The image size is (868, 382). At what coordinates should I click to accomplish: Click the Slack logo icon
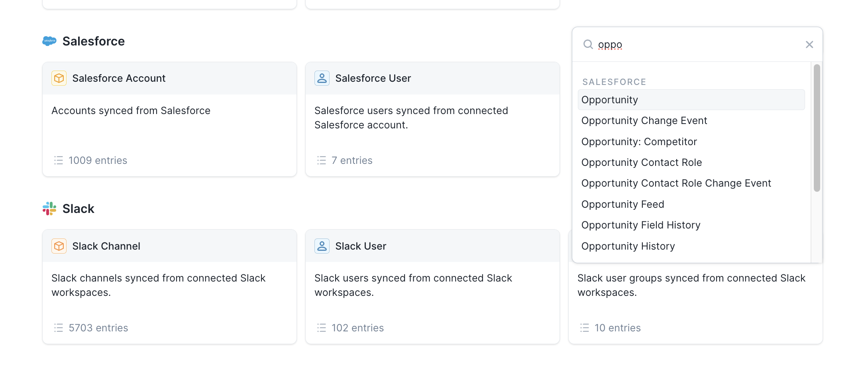tap(49, 209)
